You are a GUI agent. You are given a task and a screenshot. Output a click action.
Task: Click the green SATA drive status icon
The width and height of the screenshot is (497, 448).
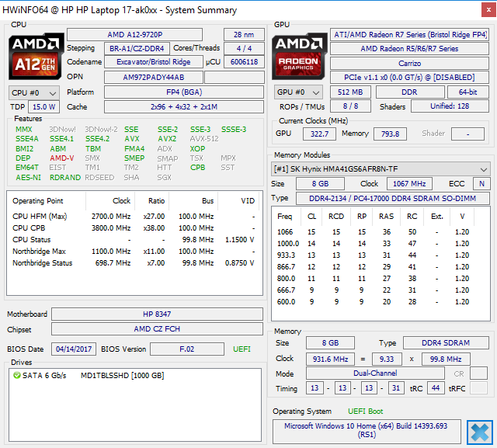[17, 376]
